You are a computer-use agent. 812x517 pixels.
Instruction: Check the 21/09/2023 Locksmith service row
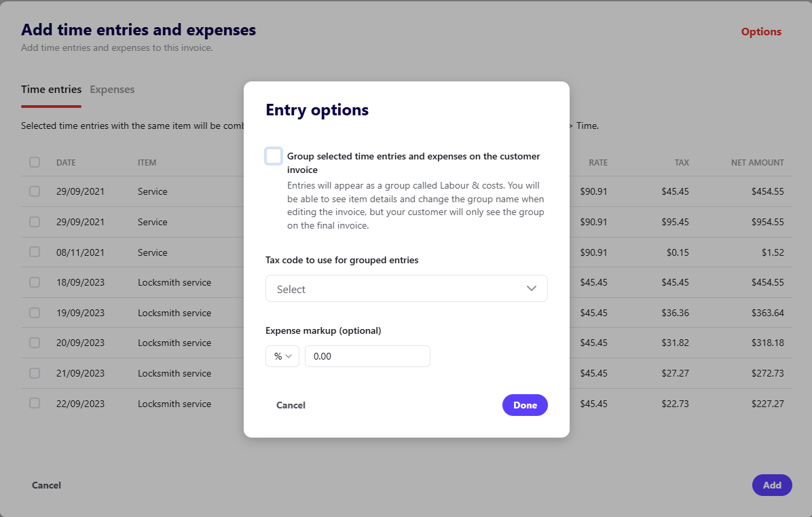click(x=35, y=373)
